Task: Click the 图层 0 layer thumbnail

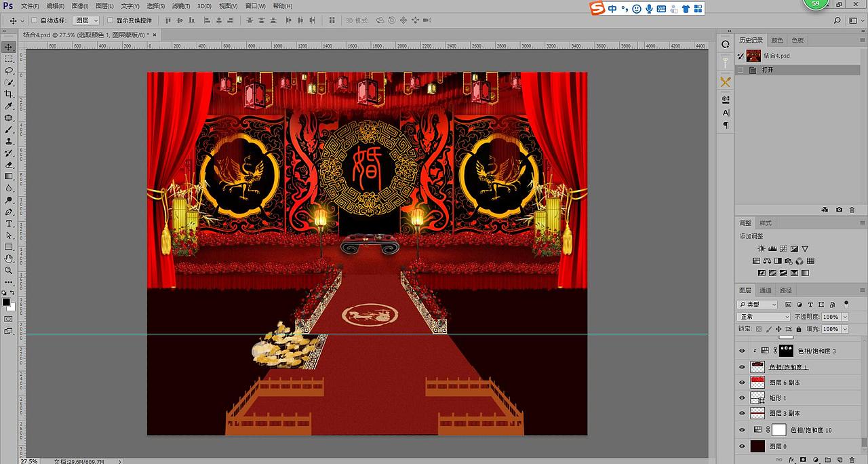Action: tap(757, 446)
